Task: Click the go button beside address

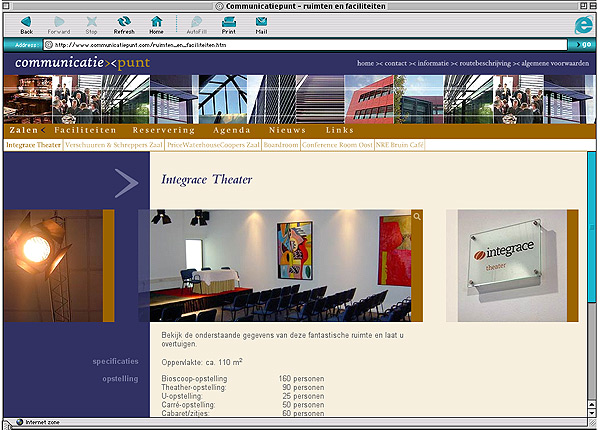Action: point(582,45)
